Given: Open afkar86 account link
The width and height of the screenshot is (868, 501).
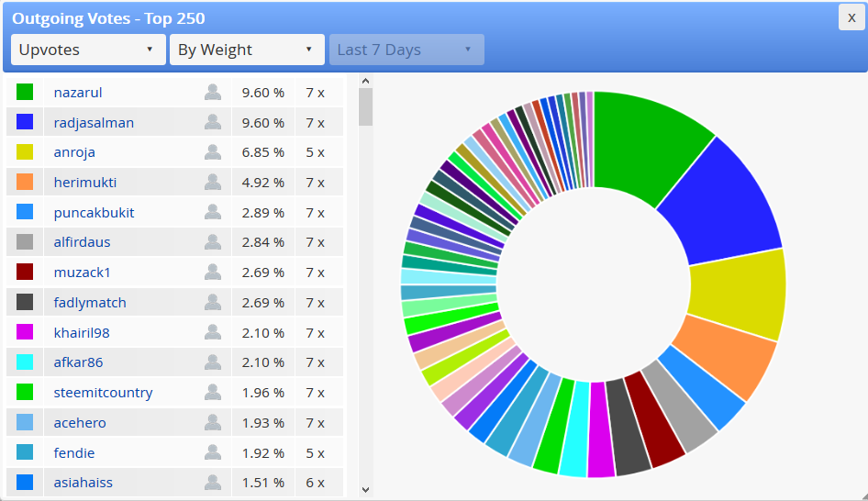Looking at the screenshot, I should point(78,362).
